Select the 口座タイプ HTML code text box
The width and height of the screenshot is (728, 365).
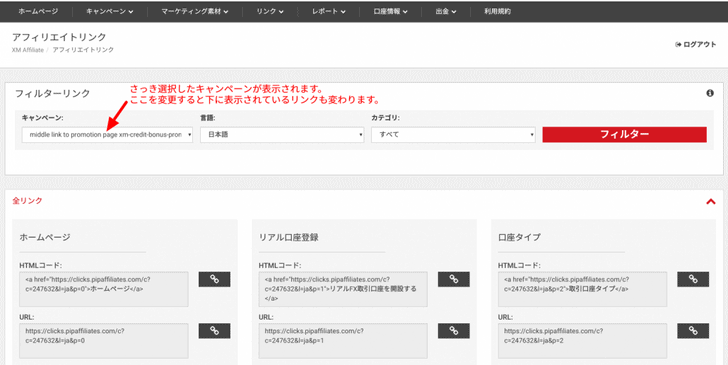tap(583, 289)
